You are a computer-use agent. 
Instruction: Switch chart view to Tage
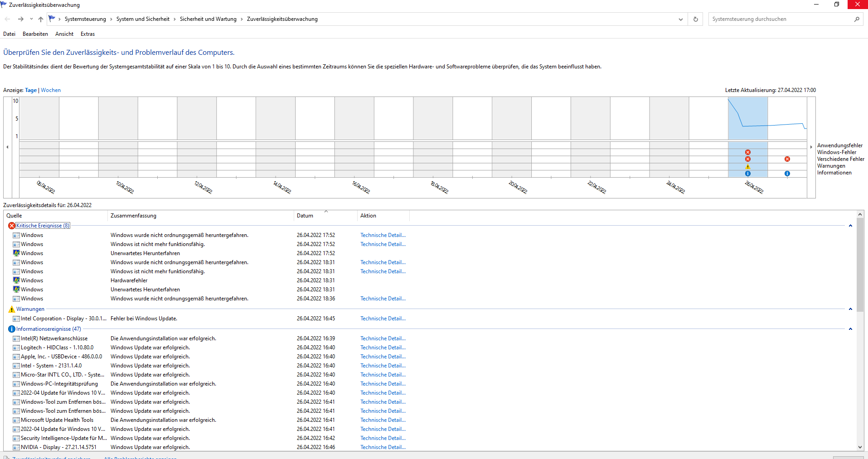pos(31,90)
